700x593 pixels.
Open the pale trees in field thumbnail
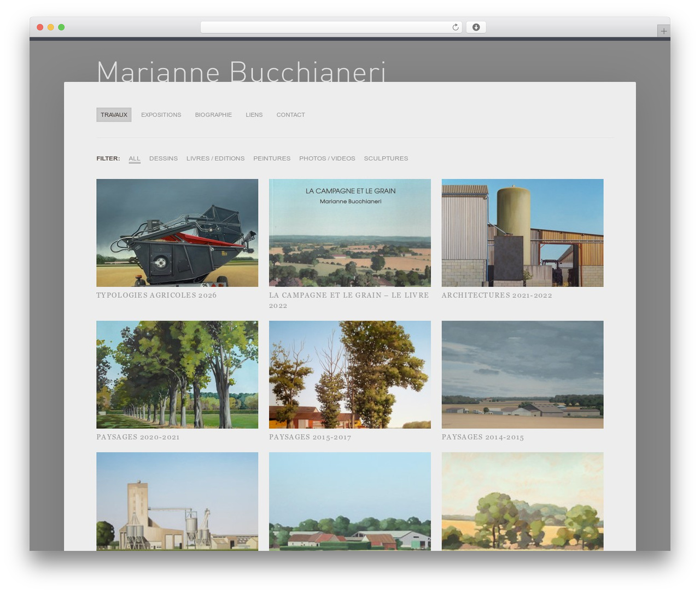pyautogui.click(x=522, y=501)
